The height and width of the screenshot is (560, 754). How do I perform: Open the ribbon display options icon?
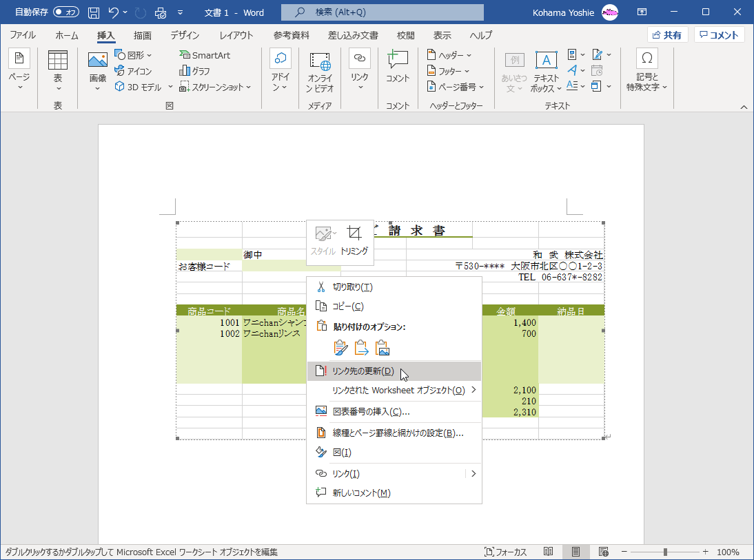pos(642,12)
